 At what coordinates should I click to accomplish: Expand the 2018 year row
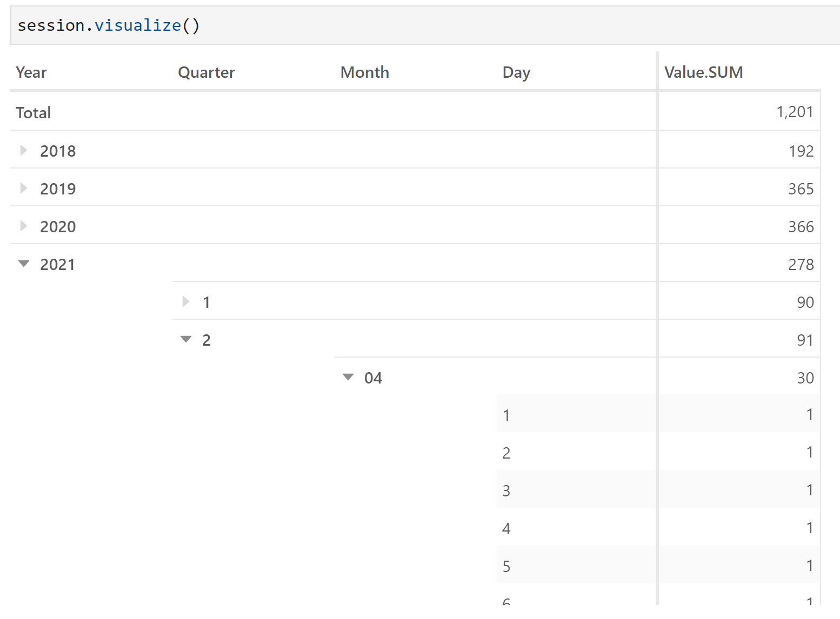click(x=24, y=150)
